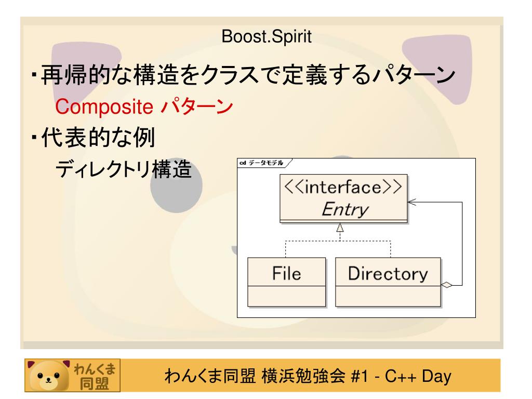Click the open arrowhead pointing at Entry

(x=412, y=202)
